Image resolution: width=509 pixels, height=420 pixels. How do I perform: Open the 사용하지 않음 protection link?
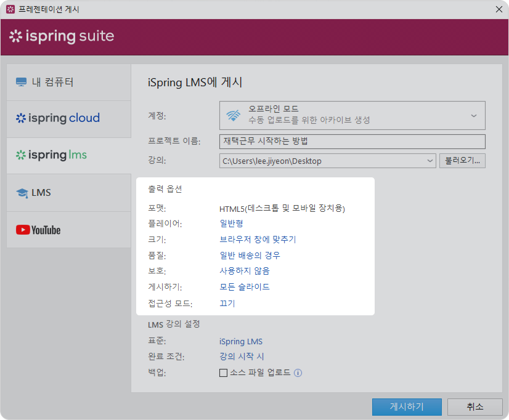(244, 271)
